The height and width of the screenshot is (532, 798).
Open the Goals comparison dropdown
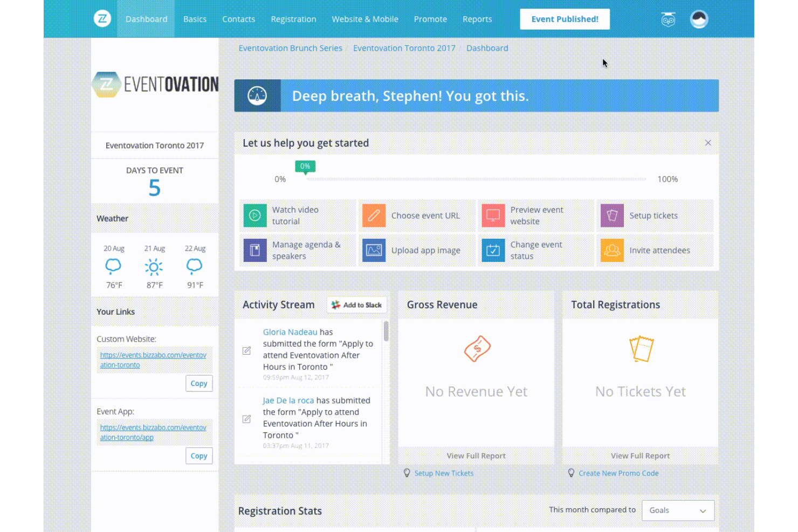click(678, 510)
